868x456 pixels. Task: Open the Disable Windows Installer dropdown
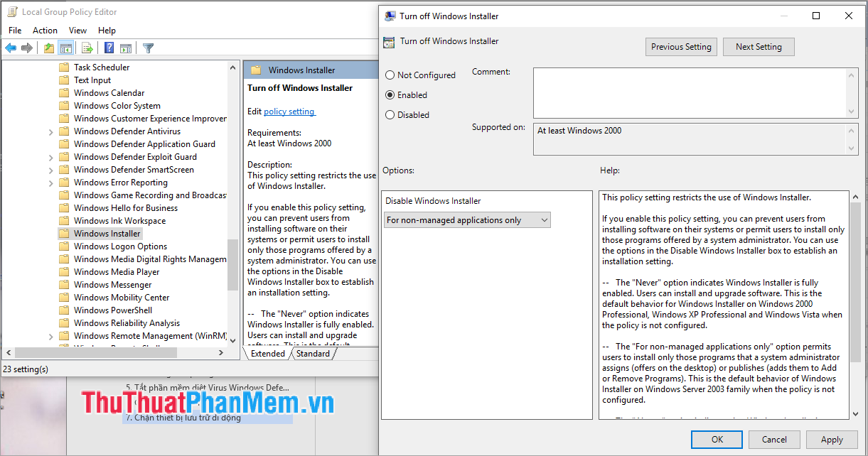click(x=544, y=219)
